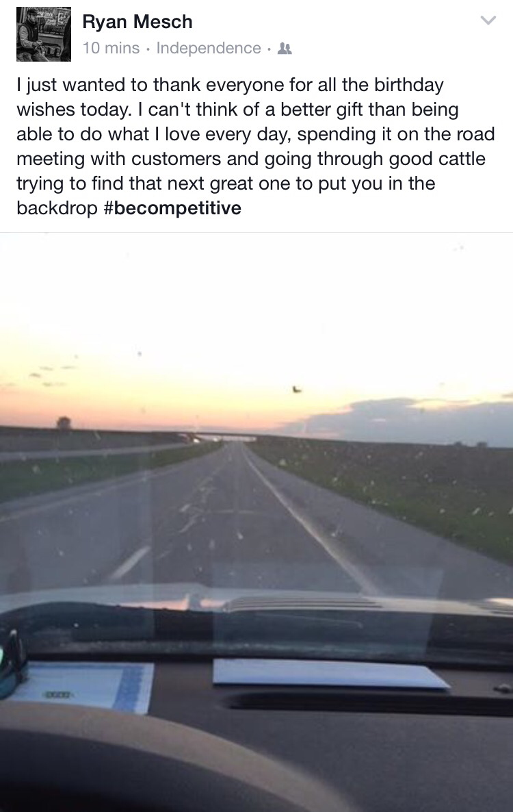Open the highway sunset photo
This screenshot has height=812, width=513.
[x=256, y=522]
